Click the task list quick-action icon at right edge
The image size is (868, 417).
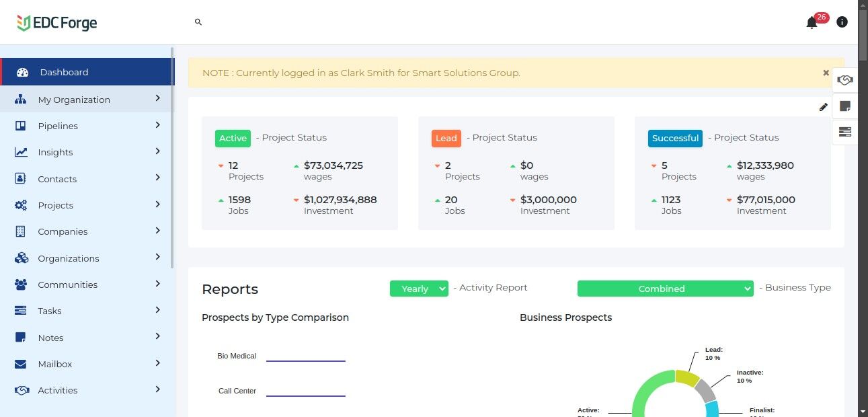[845, 132]
